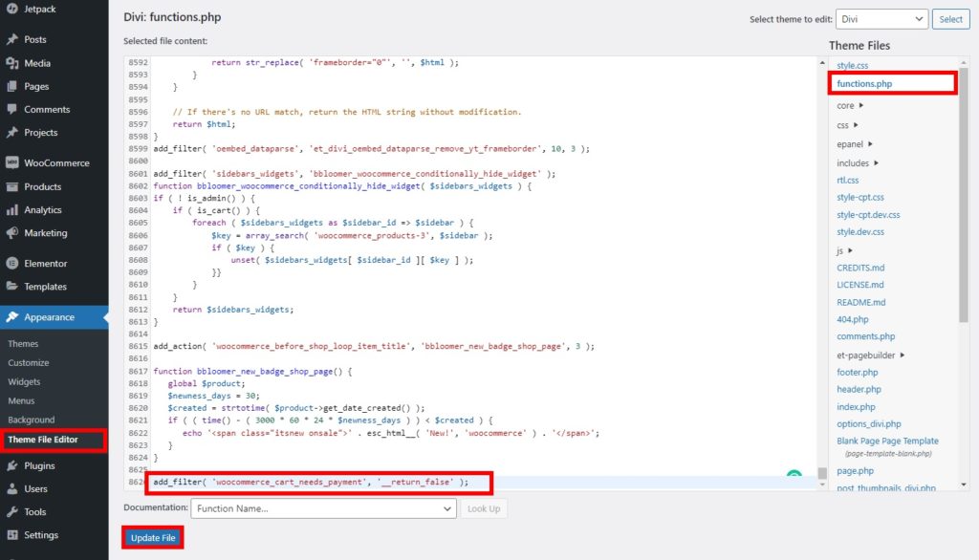Click Theme Files list scrollbar

[964, 195]
